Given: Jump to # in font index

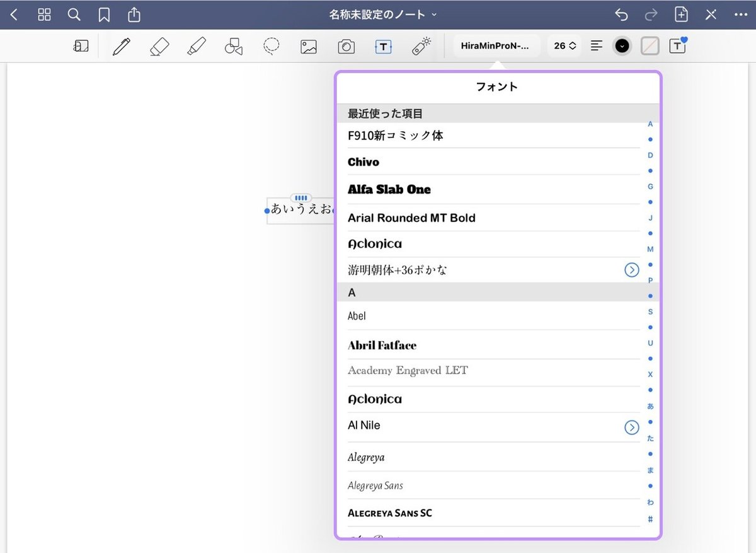Looking at the screenshot, I should tap(650, 519).
